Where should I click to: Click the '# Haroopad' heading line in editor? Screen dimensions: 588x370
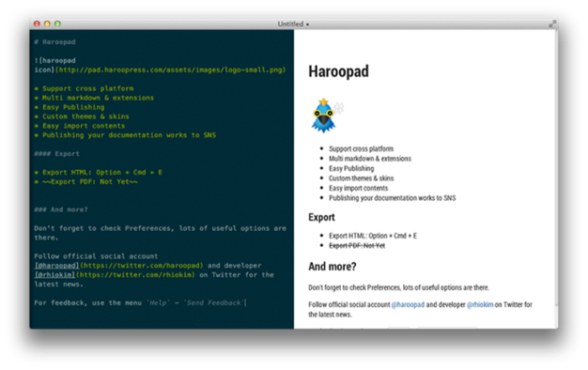click(54, 42)
